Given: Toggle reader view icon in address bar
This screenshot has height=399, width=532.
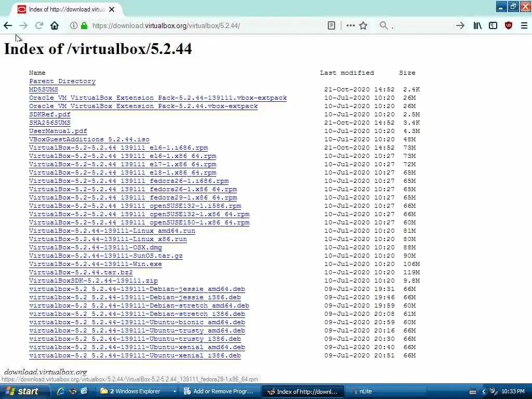Looking at the screenshot, I should [x=331, y=25].
